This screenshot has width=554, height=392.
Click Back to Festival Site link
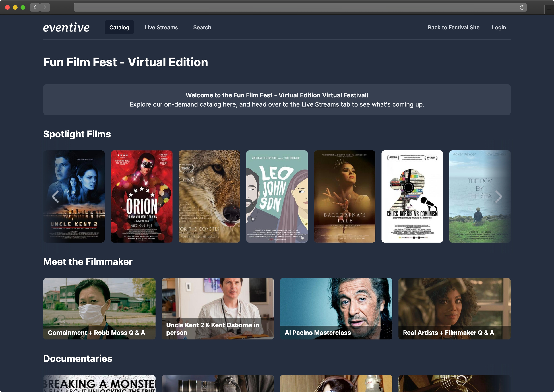453,27
